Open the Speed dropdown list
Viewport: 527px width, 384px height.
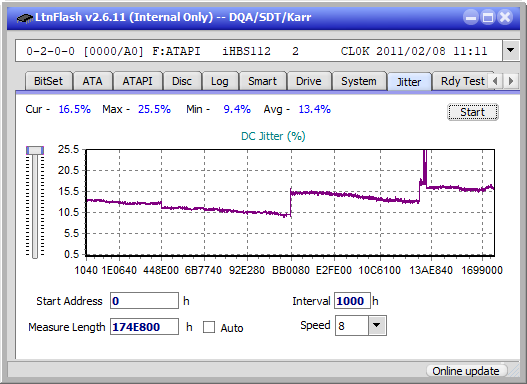[x=377, y=325]
